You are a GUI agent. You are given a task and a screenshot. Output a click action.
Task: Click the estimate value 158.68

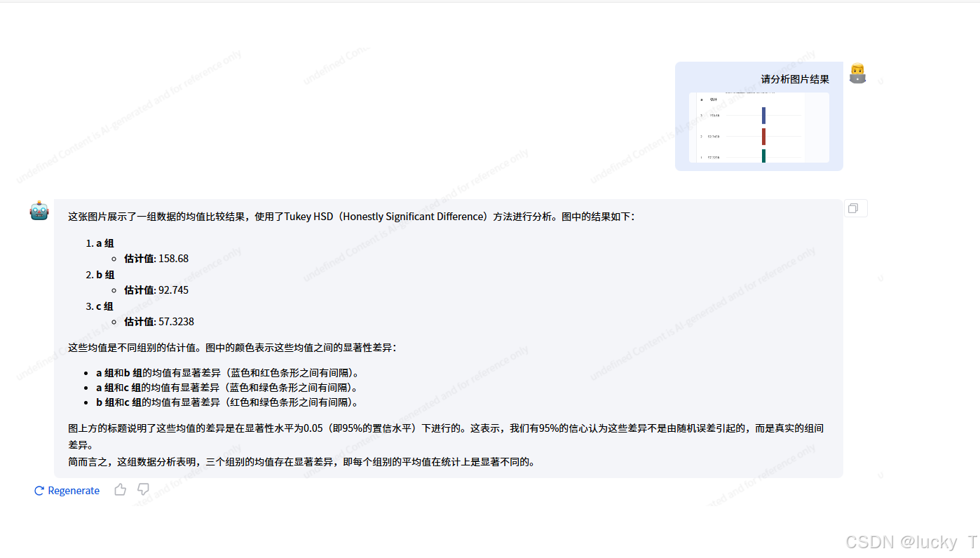173,259
